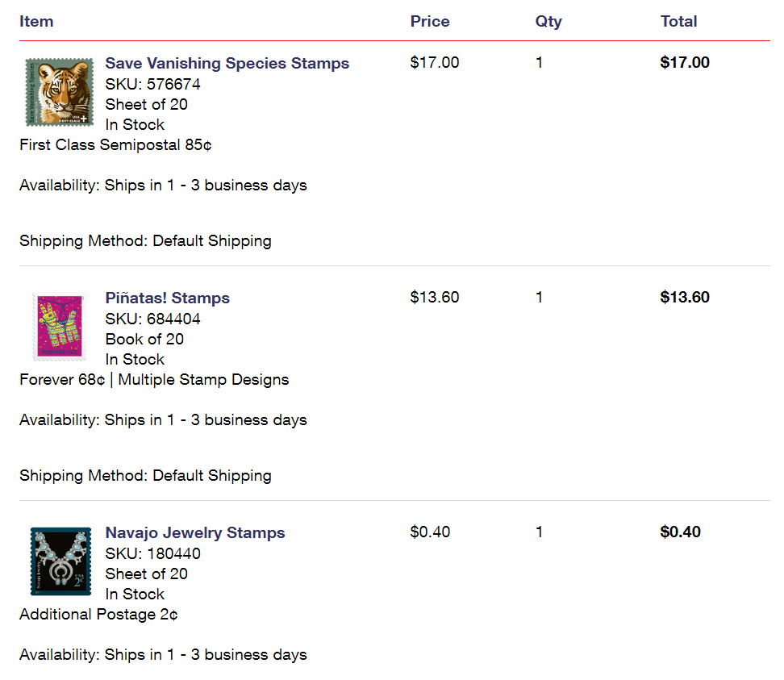
Task: Click the Price column header
Action: pyautogui.click(x=429, y=22)
